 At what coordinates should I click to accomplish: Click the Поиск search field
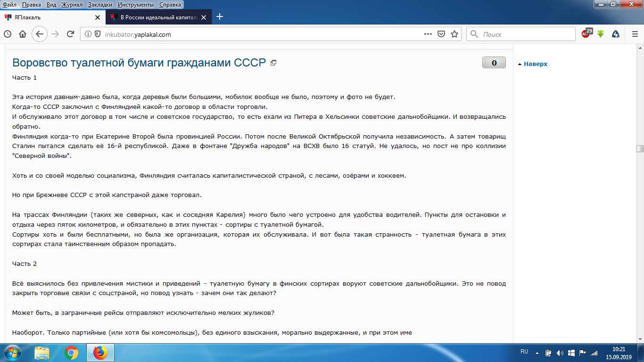click(521, 34)
